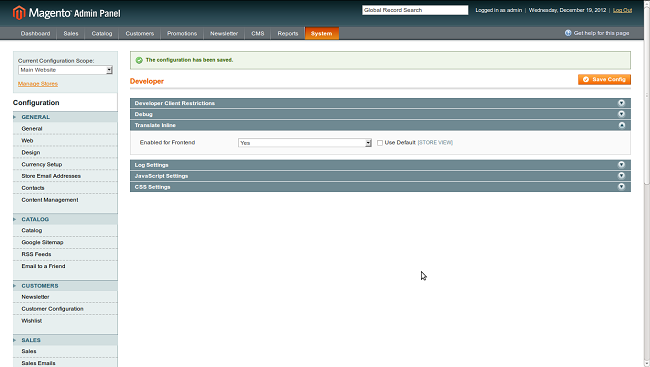This screenshot has width=650, height=367.
Task: Open the Customers menu
Action: pos(140,33)
